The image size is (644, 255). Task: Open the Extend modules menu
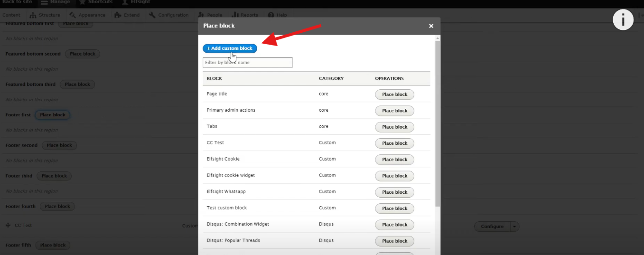[x=127, y=15]
